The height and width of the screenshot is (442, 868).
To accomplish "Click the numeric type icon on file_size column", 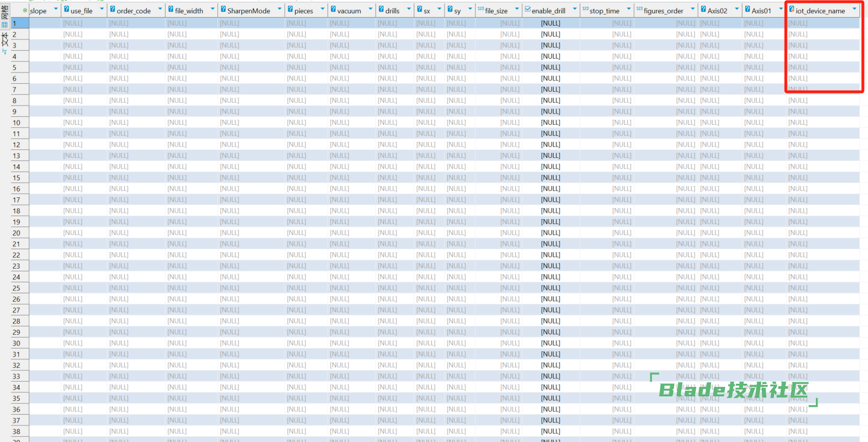I will 481,10.
